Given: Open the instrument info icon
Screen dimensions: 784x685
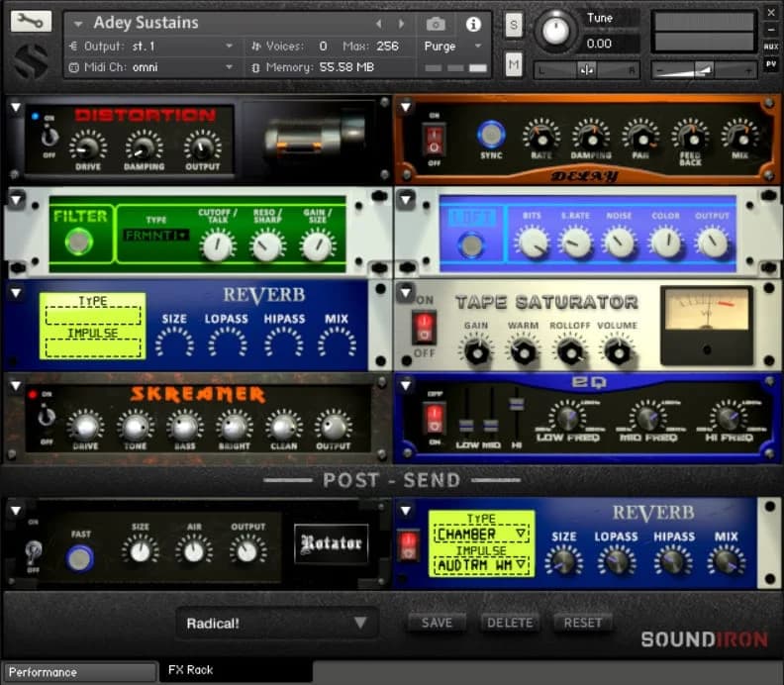Looking at the screenshot, I should point(473,24).
